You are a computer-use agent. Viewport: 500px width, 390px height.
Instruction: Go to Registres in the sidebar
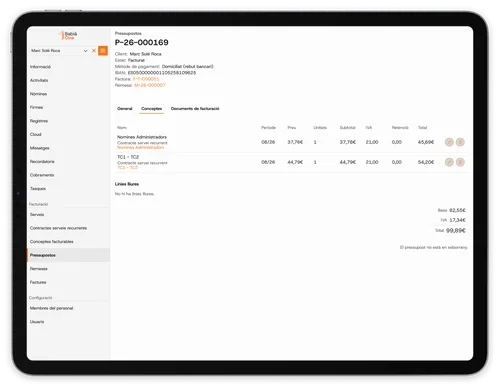pos(39,121)
